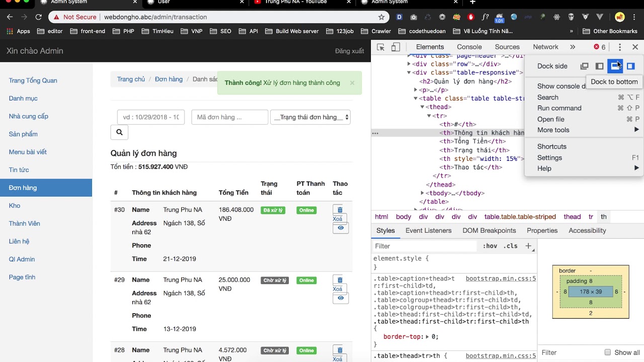This screenshot has width=644, height=362.
Task: Toggle the device toolbar icon in DevTools
Action: click(395, 47)
